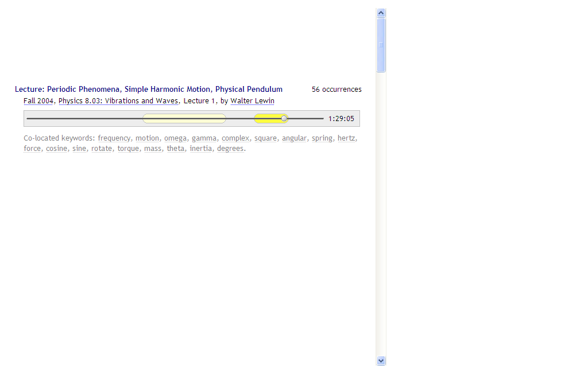The width and height of the screenshot is (588, 373).
Task: Click the pale yellow timeline segment
Action: 184,119
